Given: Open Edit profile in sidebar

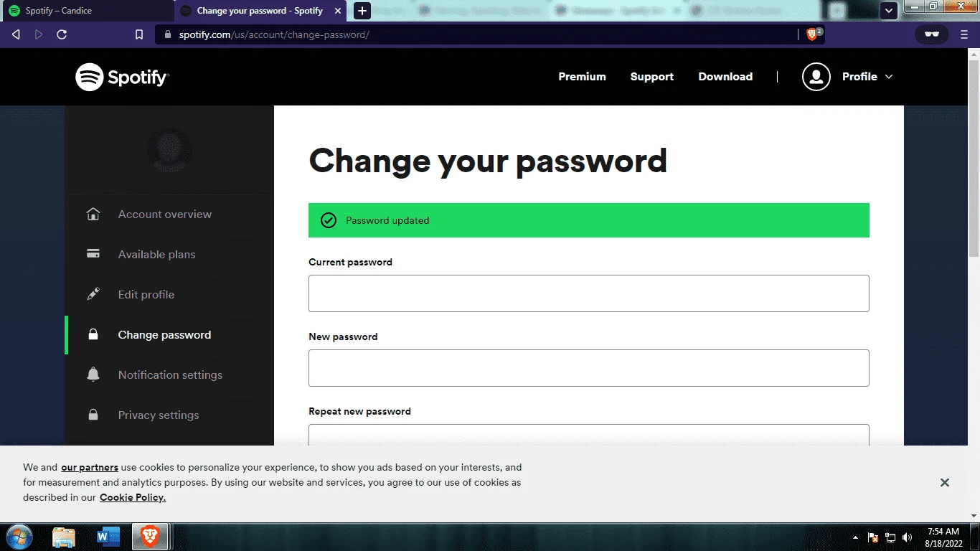Looking at the screenshot, I should [146, 294].
